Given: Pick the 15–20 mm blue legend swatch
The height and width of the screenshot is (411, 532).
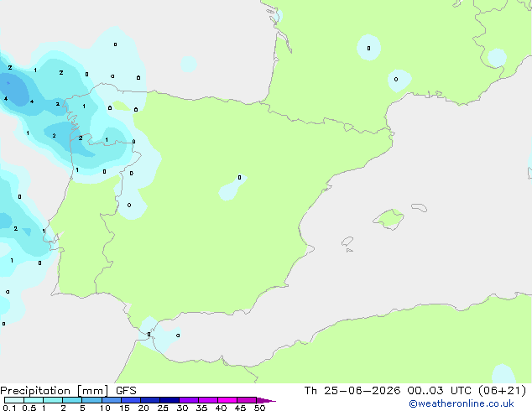Looking at the screenshot, I should coord(131,400).
